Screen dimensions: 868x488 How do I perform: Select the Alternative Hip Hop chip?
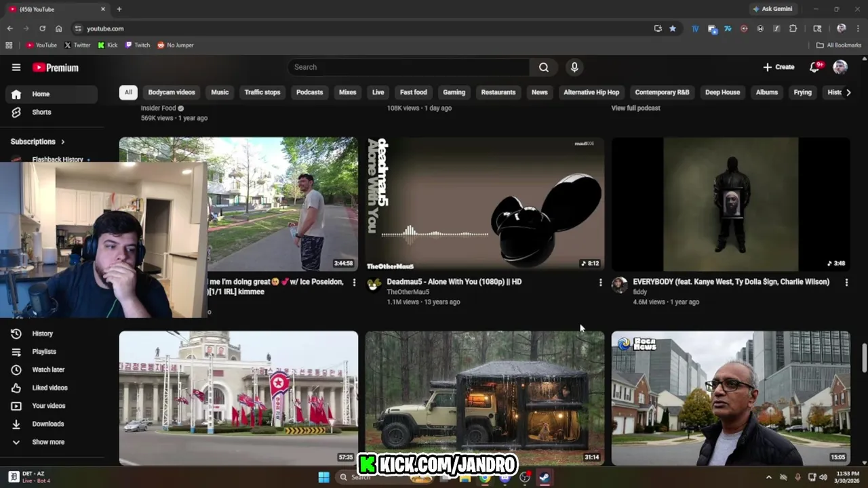(x=591, y=92)
